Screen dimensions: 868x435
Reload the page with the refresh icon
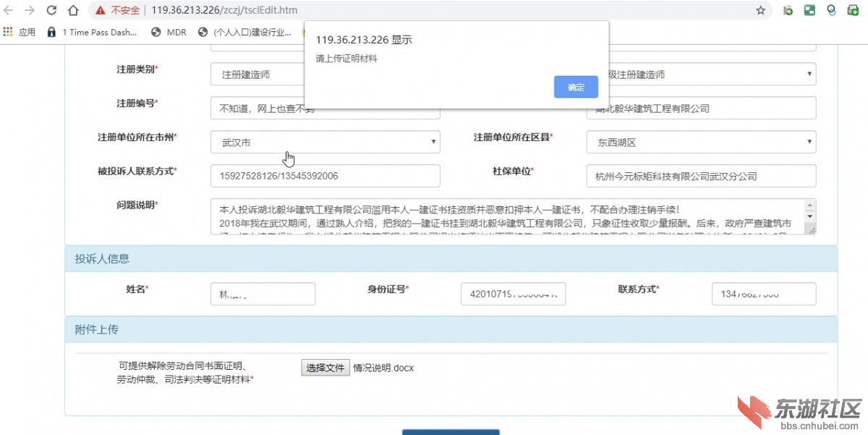[51, 10]
